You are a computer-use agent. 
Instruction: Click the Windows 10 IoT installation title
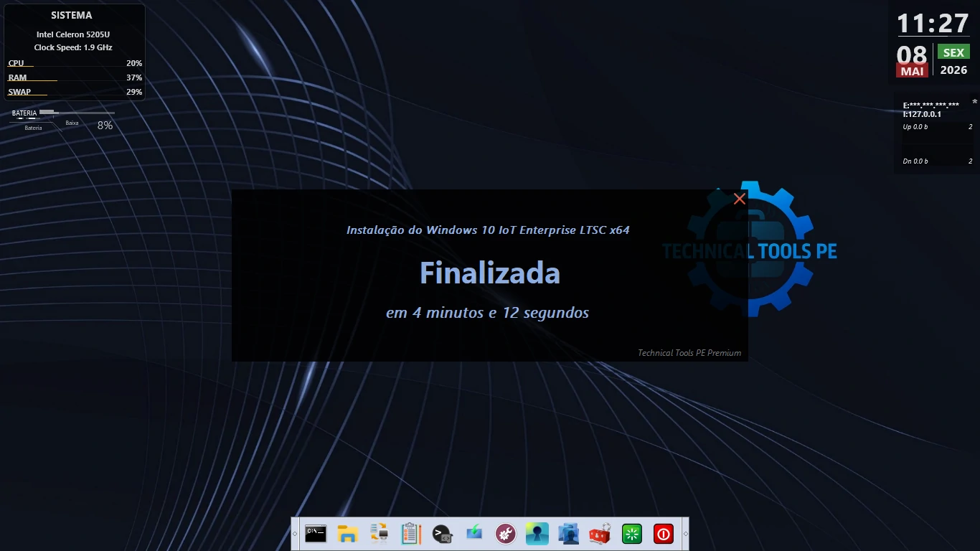[488, 230]
